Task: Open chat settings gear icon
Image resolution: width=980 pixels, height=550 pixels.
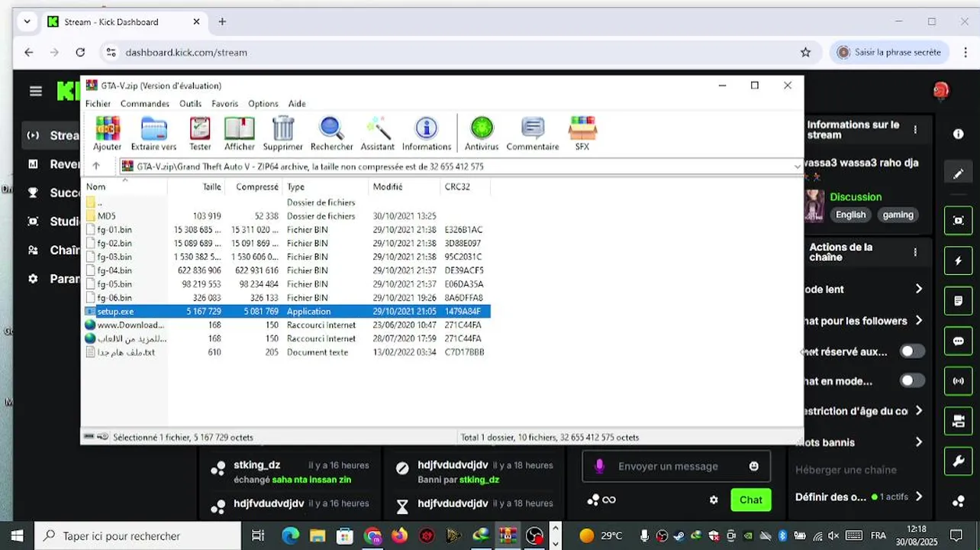Action: [714, 500]
